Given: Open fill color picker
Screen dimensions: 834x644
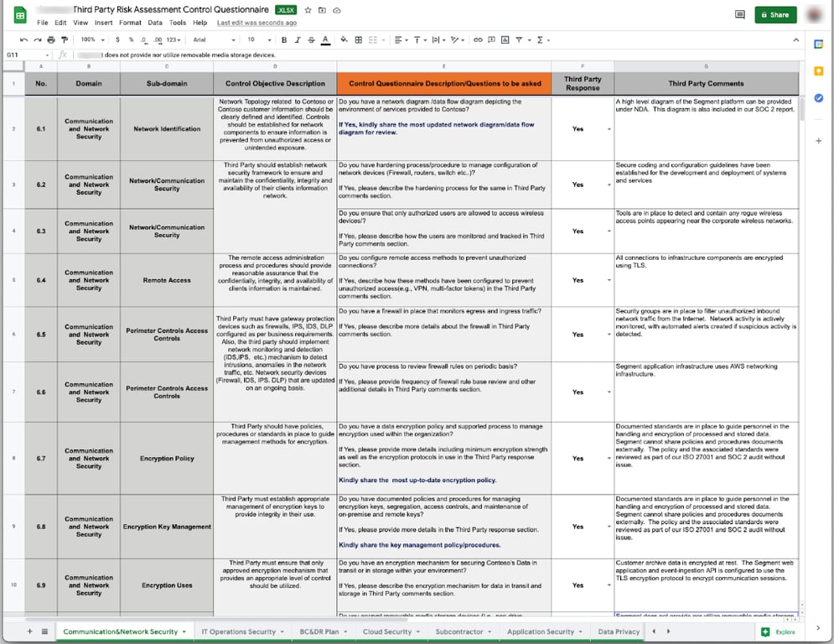Looking at the screenshot, I should click(344, 40).
